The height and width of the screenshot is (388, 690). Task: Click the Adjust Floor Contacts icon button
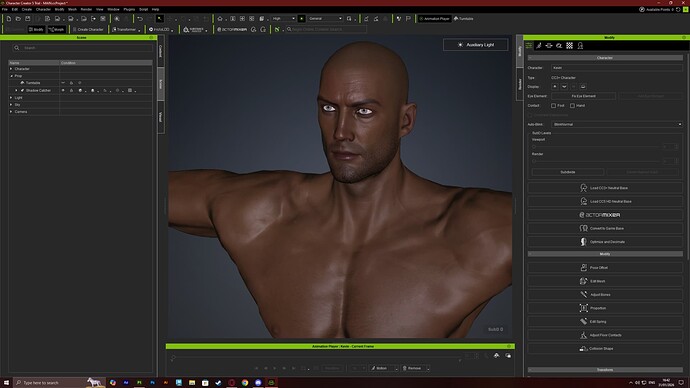(x=605, y=335)
